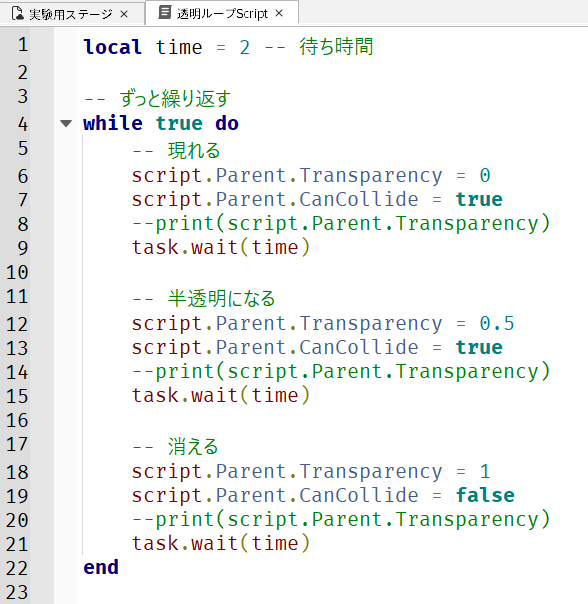Image resolution: width=588 pixels, height=604 pixels.
Task: Click the place icon on 実験用ステージ tab
Action: tap(17, 13)
